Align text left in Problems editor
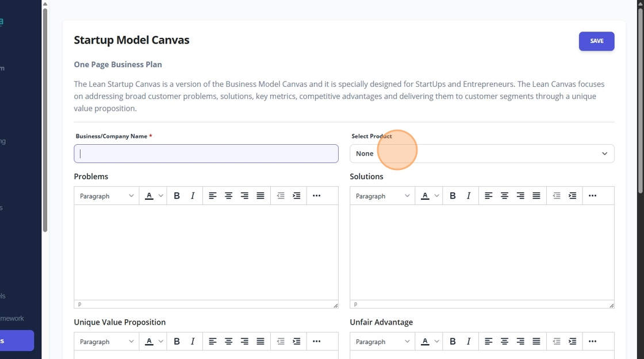Viewport: 644px width, 359px height. click(x=213, y=196)
